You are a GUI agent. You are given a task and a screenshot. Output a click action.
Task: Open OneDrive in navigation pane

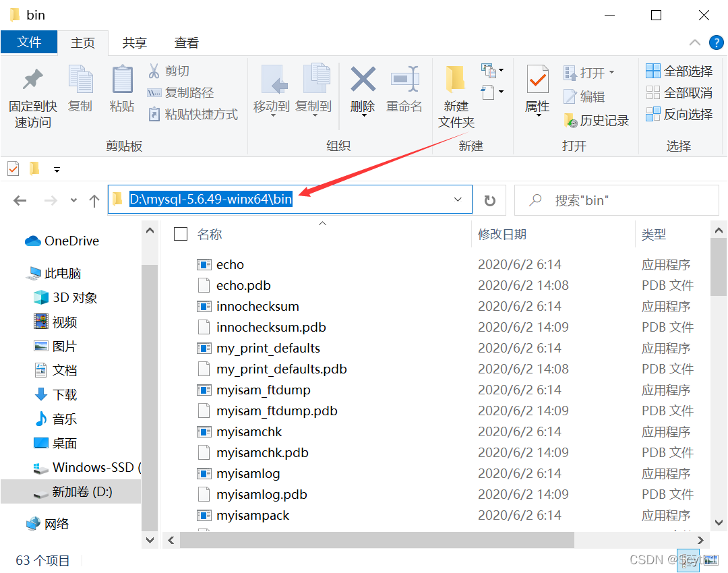tap(62, 241)
